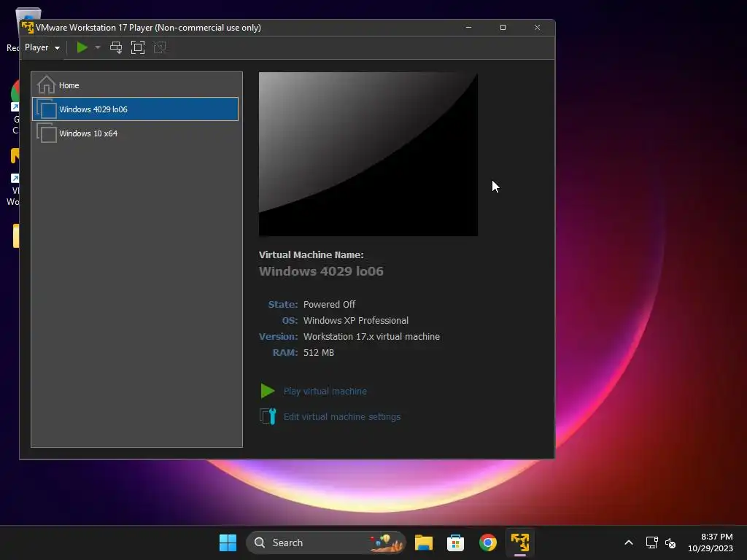Click the Workstation 17.x virtual machine text

371,337
